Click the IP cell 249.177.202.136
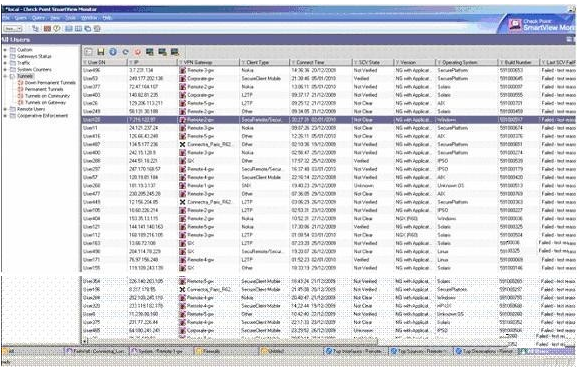 [152, 78]
